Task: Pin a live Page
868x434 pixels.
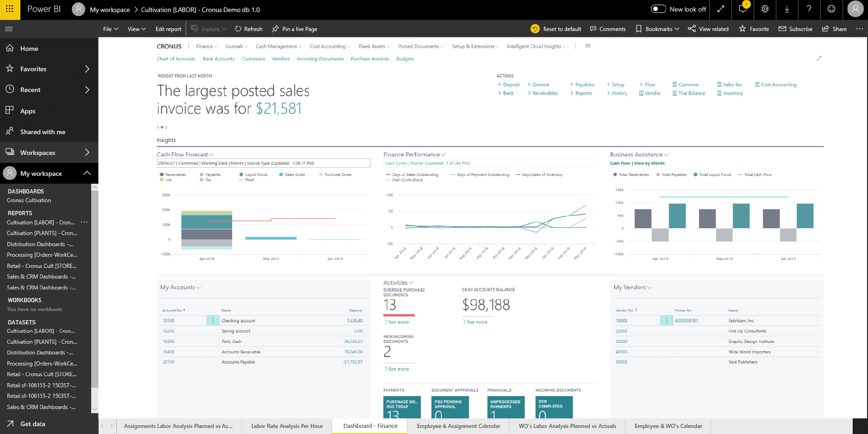Action: tap(294, 29)
